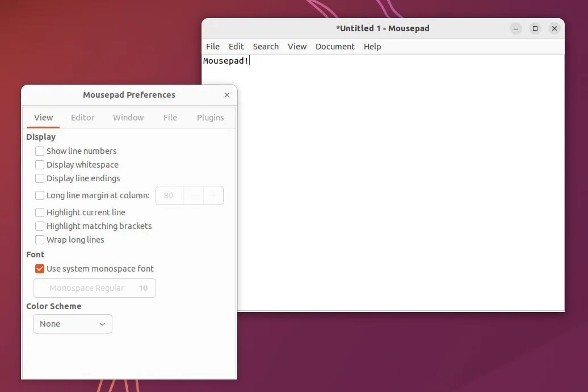Disable Use system monospace font

39,268
